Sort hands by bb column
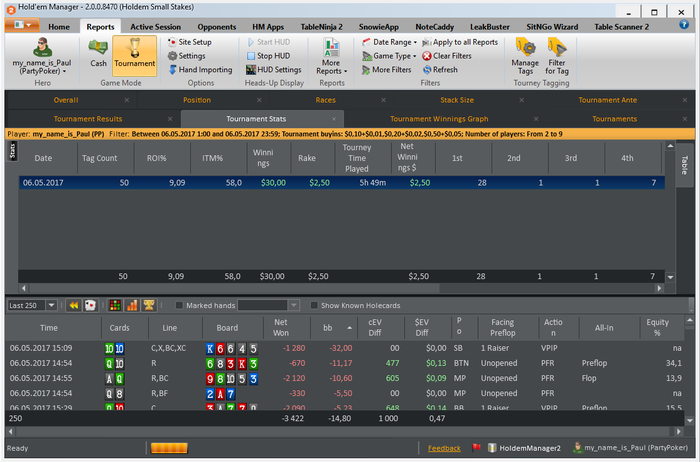This screenshot has width=700, height=462. tap(332, 328)
